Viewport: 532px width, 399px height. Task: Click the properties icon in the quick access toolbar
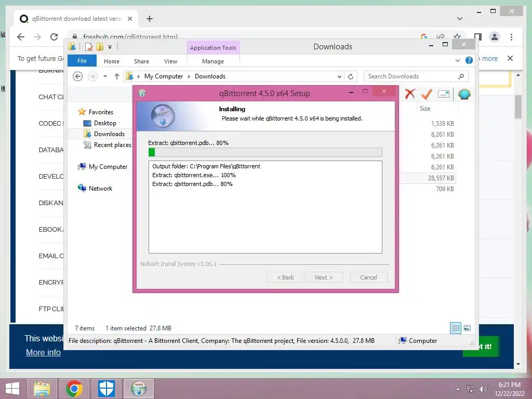[x=89, y=47]
